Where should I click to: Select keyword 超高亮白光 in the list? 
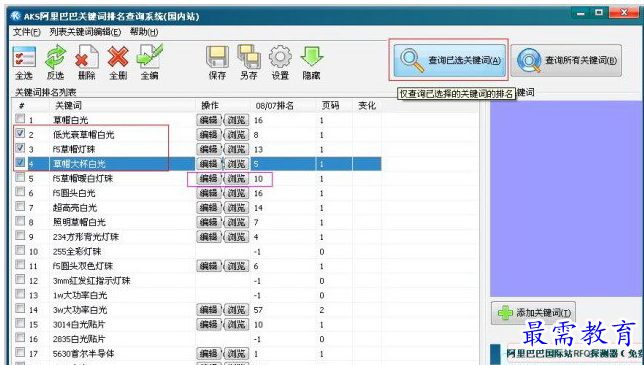pyautogui.click(x=75, y=208)
